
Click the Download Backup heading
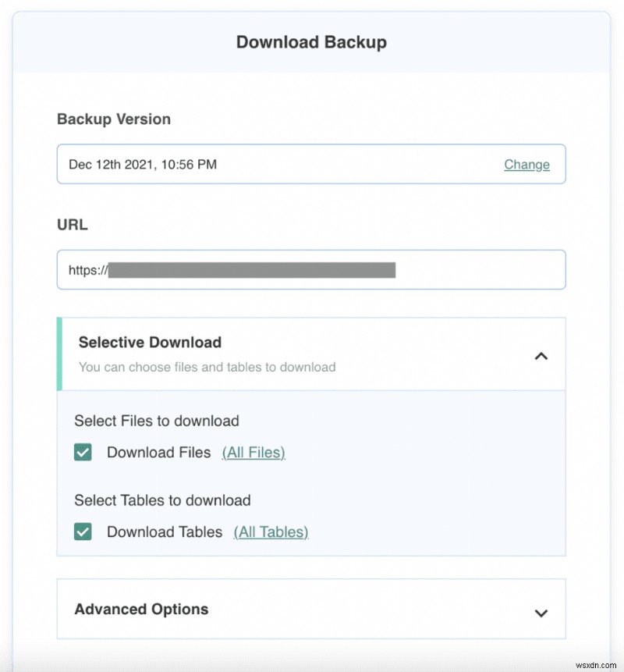point(311,42)
